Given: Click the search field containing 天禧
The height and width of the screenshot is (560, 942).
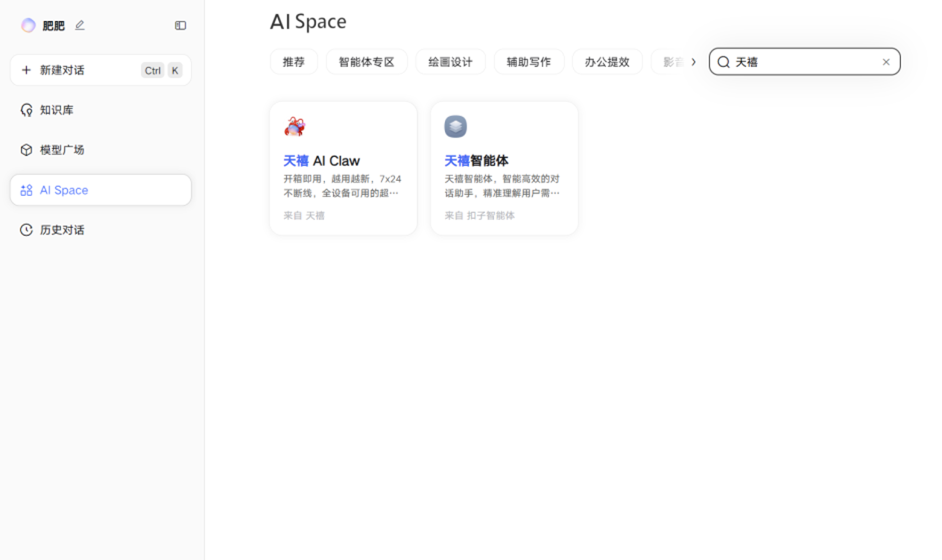Looking at the screenshot, I should coord(805,62).
